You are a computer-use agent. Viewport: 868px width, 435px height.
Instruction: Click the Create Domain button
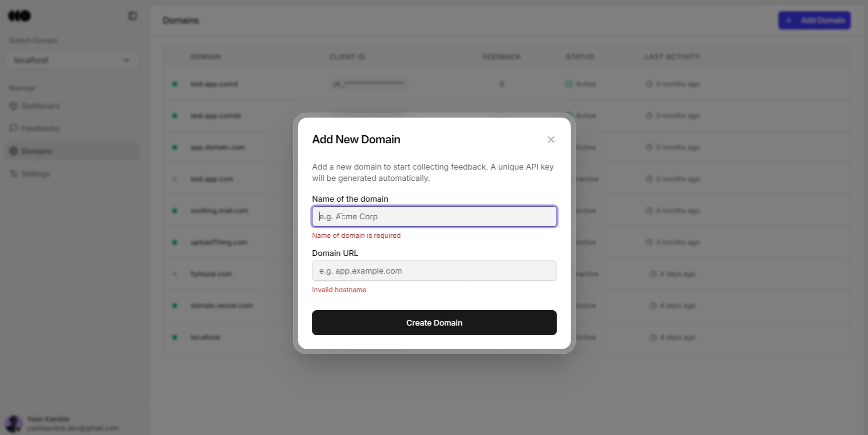[434, 323]
